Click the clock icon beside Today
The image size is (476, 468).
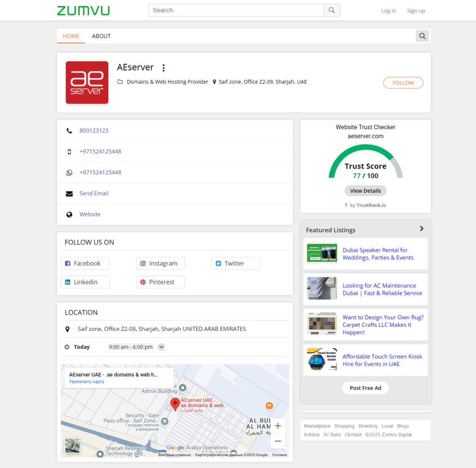click(x=67, y=347)
